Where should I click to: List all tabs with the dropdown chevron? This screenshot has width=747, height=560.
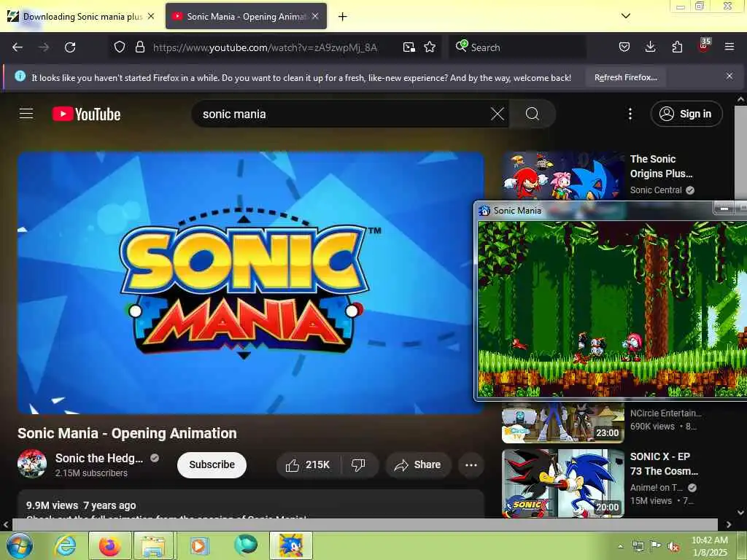click(626, 16)
